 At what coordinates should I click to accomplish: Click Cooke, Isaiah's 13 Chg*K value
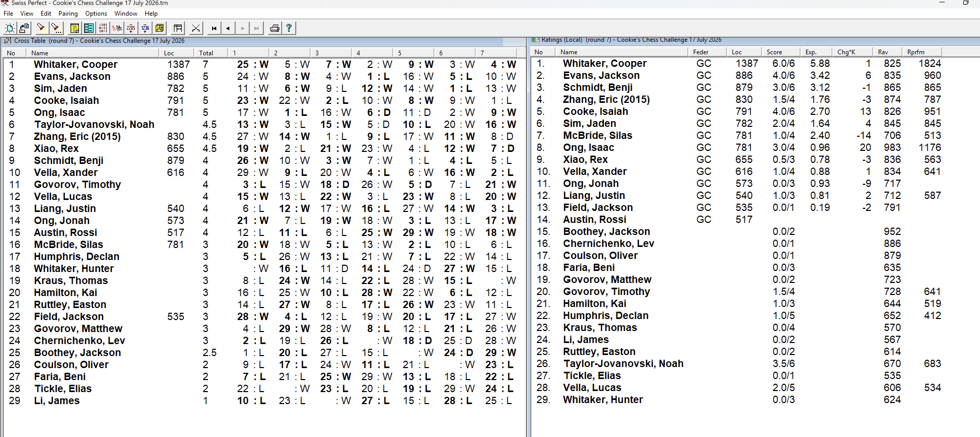click(x=866, y=111)
